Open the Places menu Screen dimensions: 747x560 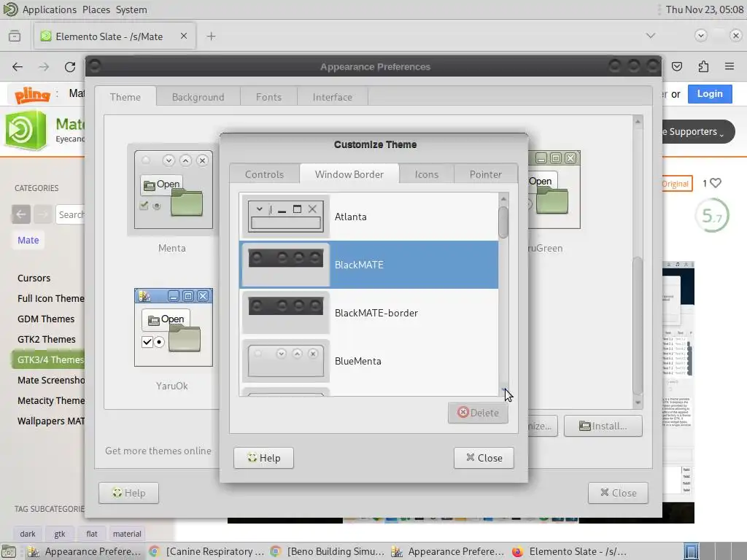click(96, 9)
